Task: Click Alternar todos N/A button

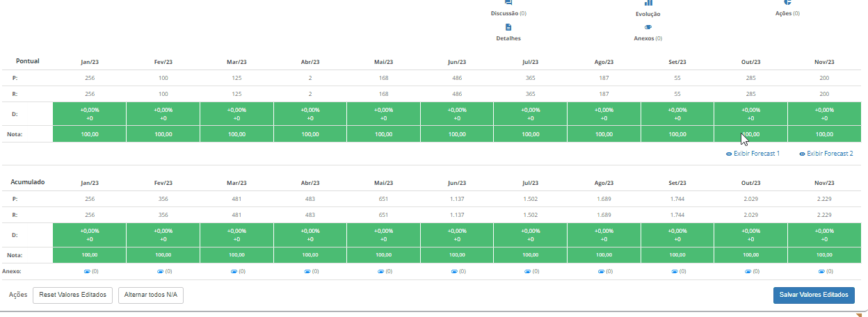Action: (150, 295)
